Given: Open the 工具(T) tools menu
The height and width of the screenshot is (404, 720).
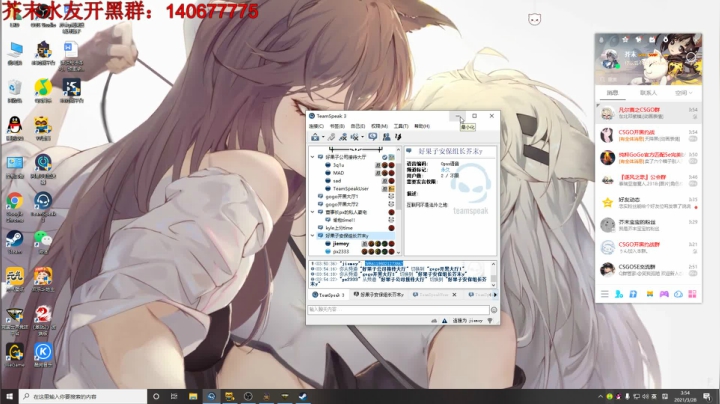Looking at the screenshot, I should [x=401, y=126].
